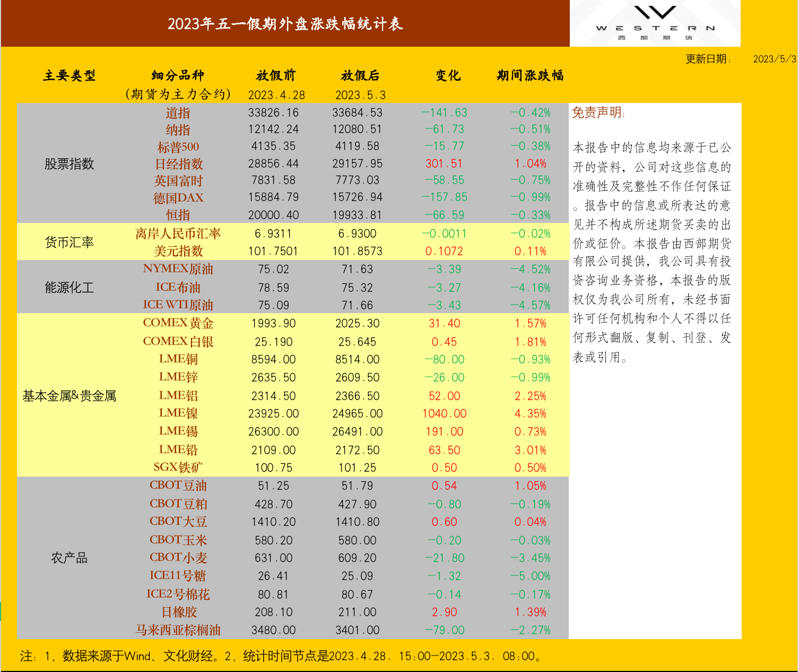Select the 主要类型 column header
This screenshot has width=799, height=672.
click(x=70, y=75)
